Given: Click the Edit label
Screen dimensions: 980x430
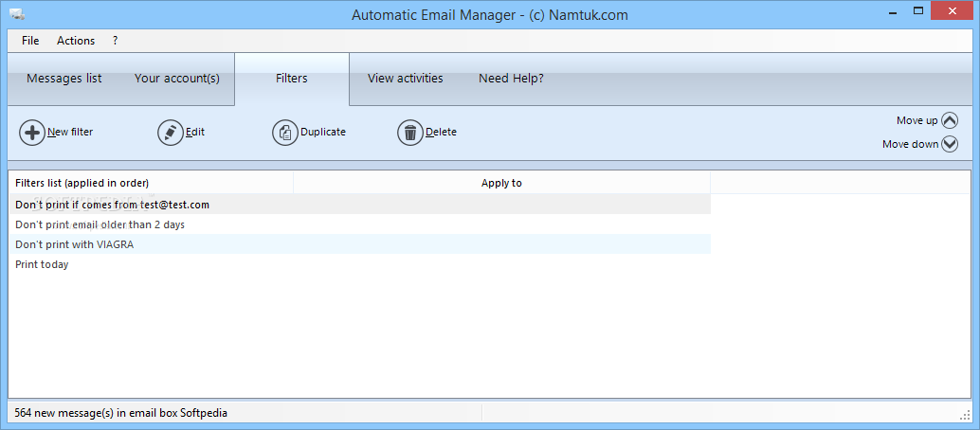Looking at the screenshot, I should [195, 132].
